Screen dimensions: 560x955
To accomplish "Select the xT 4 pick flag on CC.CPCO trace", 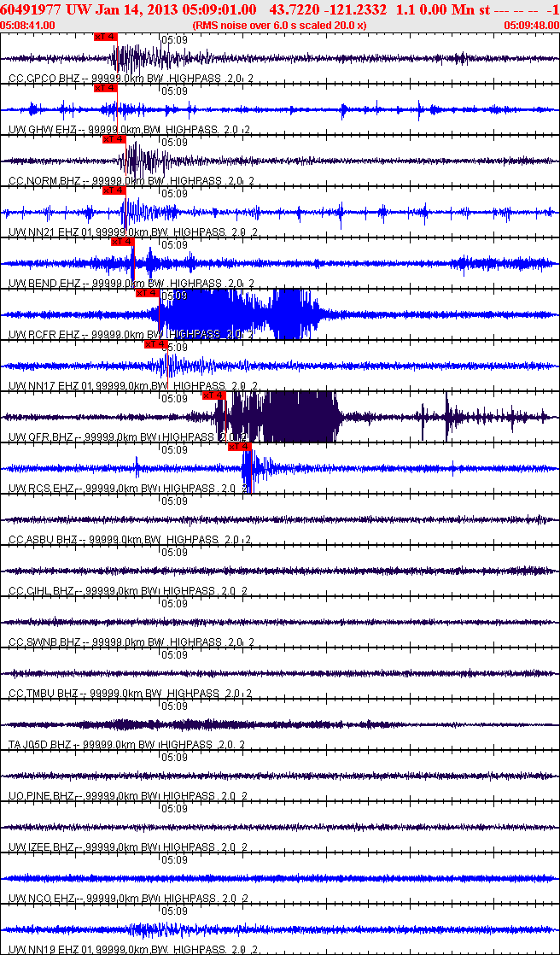I will 105,37.
